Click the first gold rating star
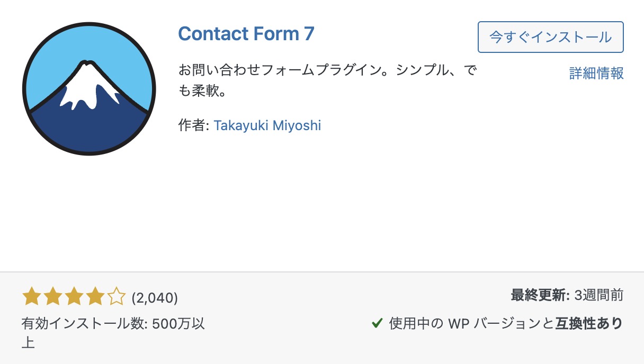 click(x=32, y=297)
